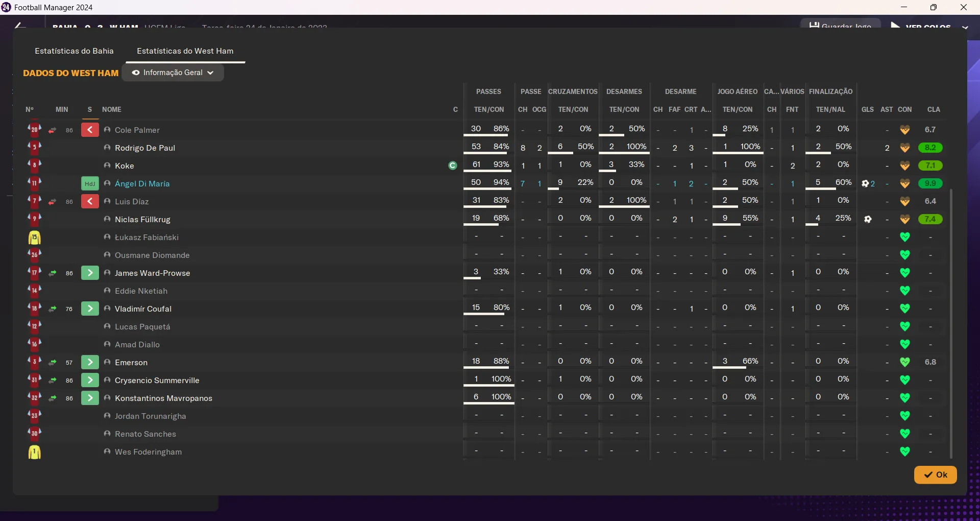Sort by the FNT column header
This screenshot has height=521, width=980.
pyautogui.click(x=792, y=109)
